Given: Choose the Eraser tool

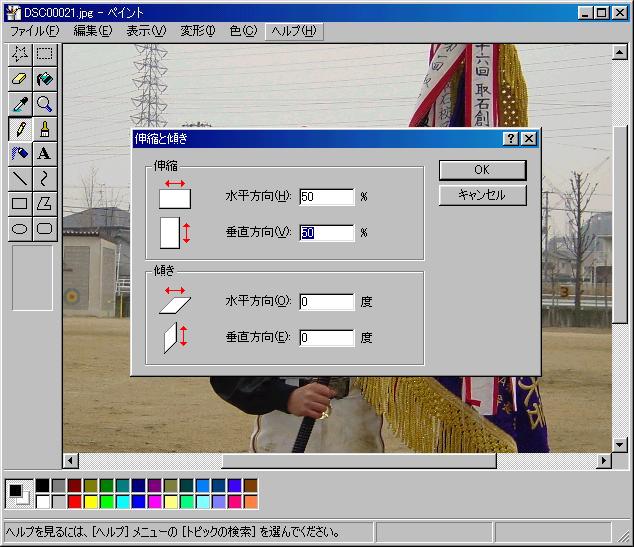Looking at the screenshot, I should click(20, 79).
